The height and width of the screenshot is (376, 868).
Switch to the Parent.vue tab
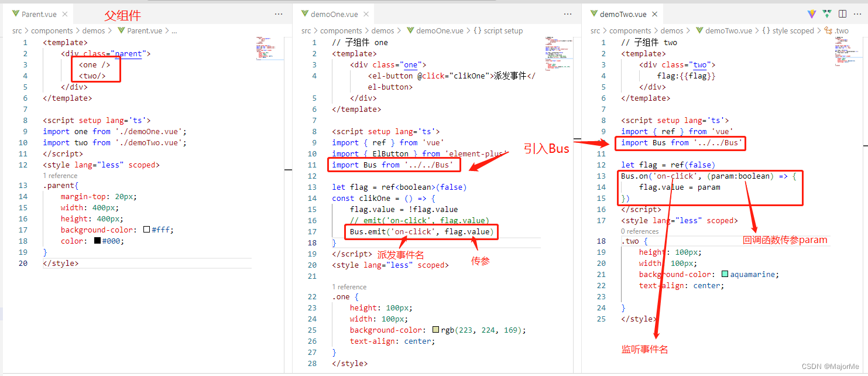(x=39, y=14)
